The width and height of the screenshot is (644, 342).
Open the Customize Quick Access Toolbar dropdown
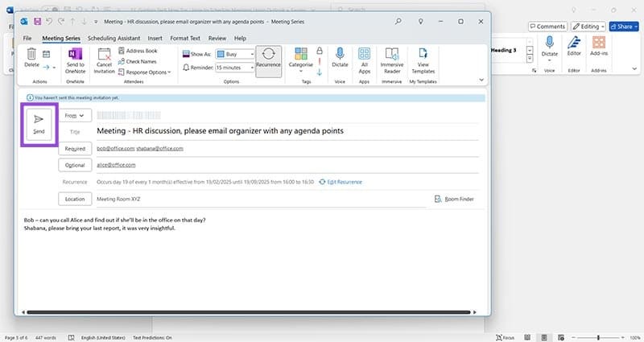[x=96, y=22]
